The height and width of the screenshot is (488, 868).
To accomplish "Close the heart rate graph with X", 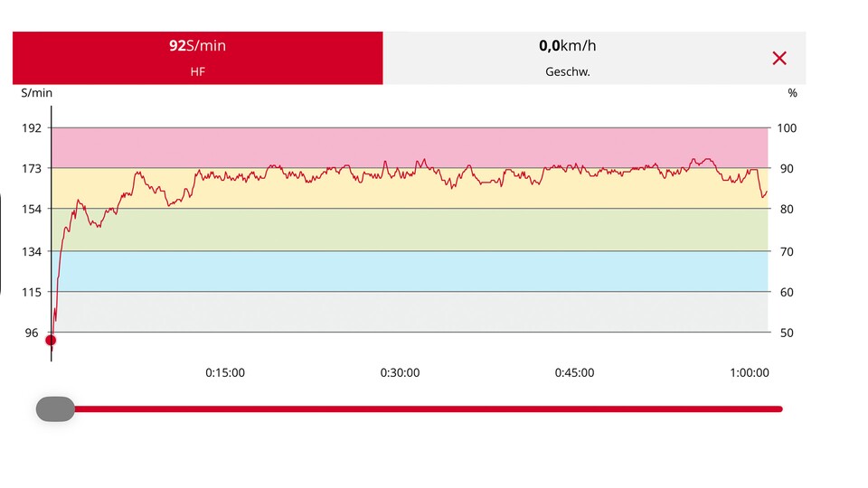I will [x=778, y=59].
